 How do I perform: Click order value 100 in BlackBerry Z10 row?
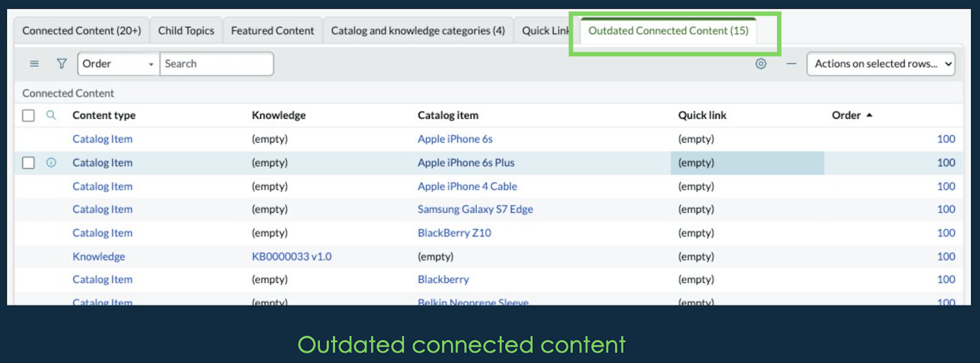click(946, 233)
